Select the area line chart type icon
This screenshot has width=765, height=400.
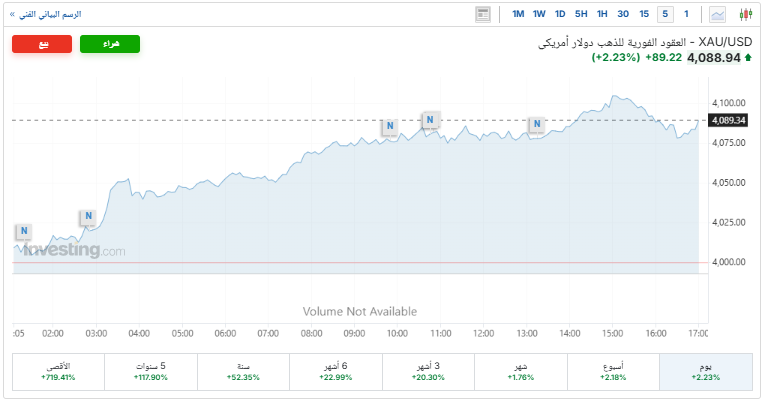718,14
